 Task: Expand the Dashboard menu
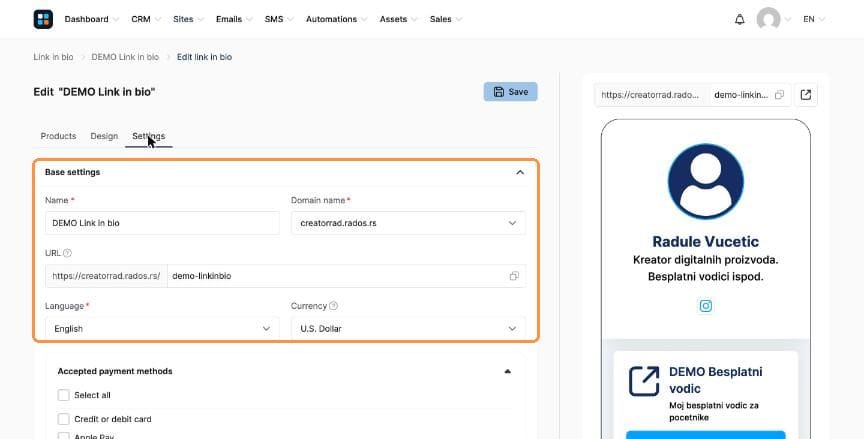coord(91,19)
